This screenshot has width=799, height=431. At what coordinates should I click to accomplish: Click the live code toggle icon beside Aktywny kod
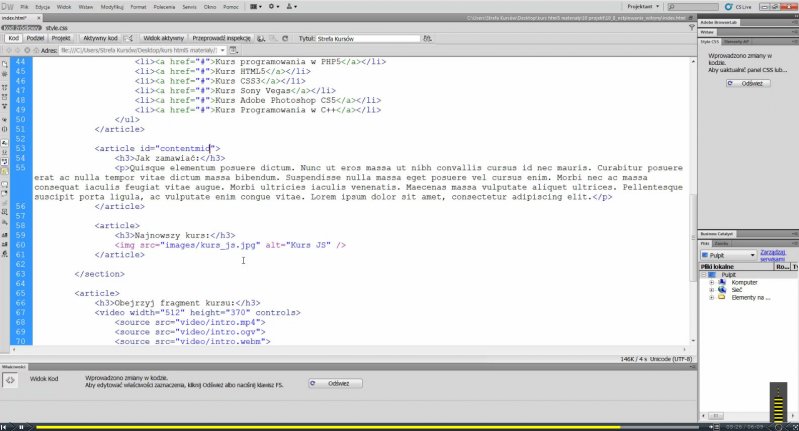[131, 38]
